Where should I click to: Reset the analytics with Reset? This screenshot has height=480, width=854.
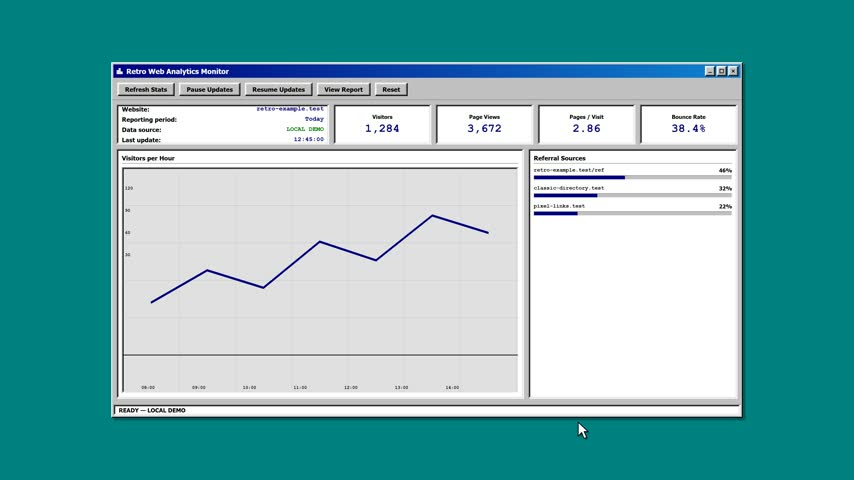(391, 89)
